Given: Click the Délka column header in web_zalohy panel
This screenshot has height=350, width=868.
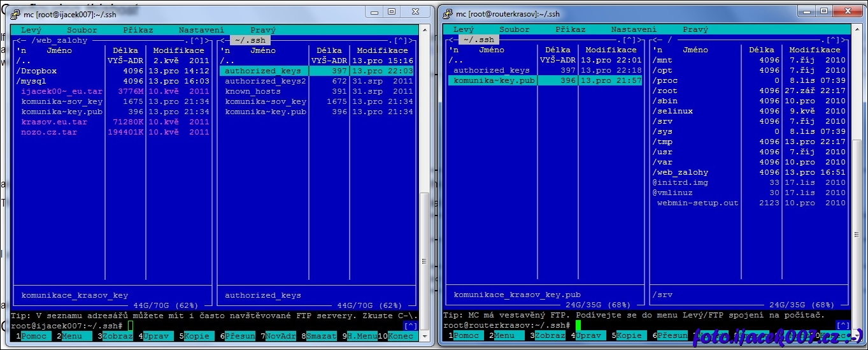Looking at the screenshot, I should pyautogui.click(x=125, y=50).
